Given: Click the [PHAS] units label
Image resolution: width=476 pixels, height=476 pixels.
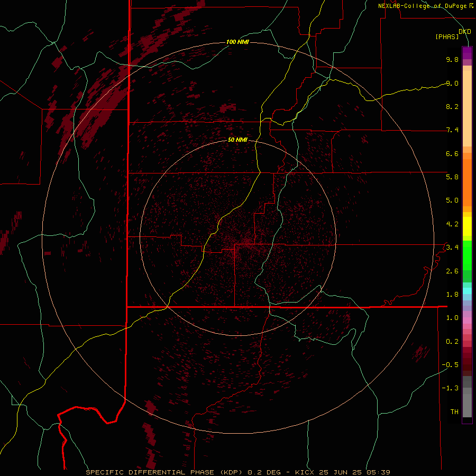Looking at the screenshot, I should [447, 37].
